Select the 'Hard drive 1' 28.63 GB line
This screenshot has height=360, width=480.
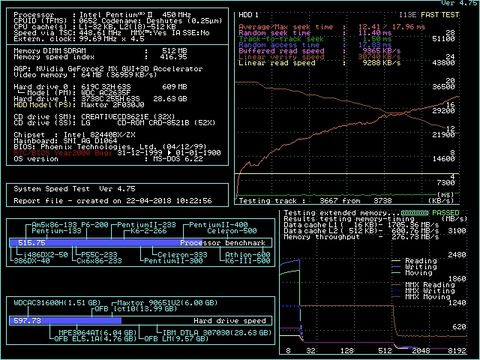(x=100, y=99)
